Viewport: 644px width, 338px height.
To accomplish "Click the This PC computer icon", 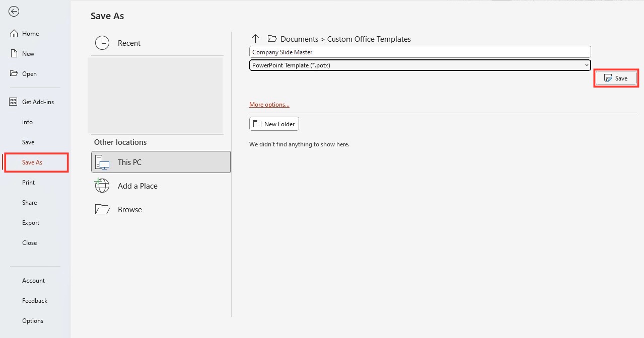I will pyautogui.click(x=102, y=162).
